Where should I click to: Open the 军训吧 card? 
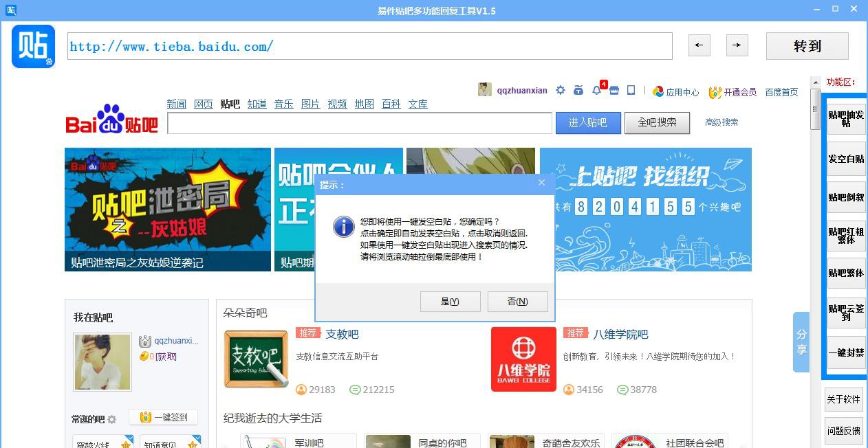299,441
